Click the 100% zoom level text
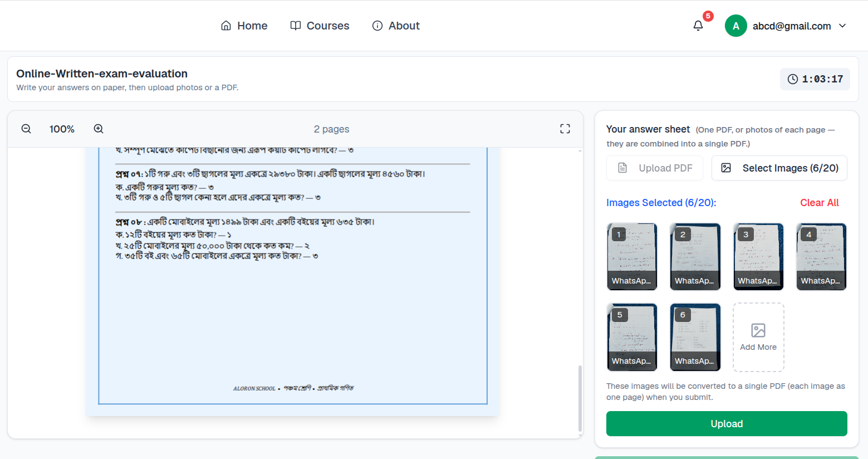The width and height of the screenshot is (868, 459). [62, 129]
